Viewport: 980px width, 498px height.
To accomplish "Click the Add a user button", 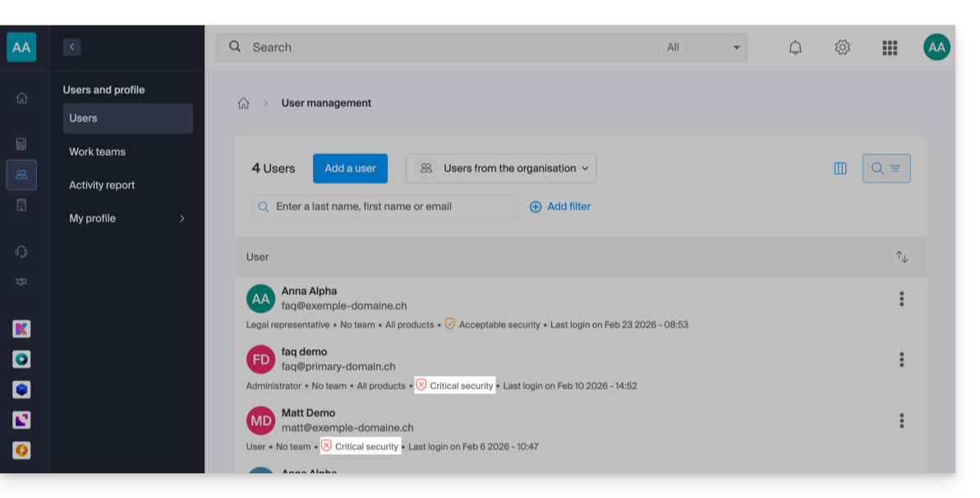I will click(x=350, y=168).
